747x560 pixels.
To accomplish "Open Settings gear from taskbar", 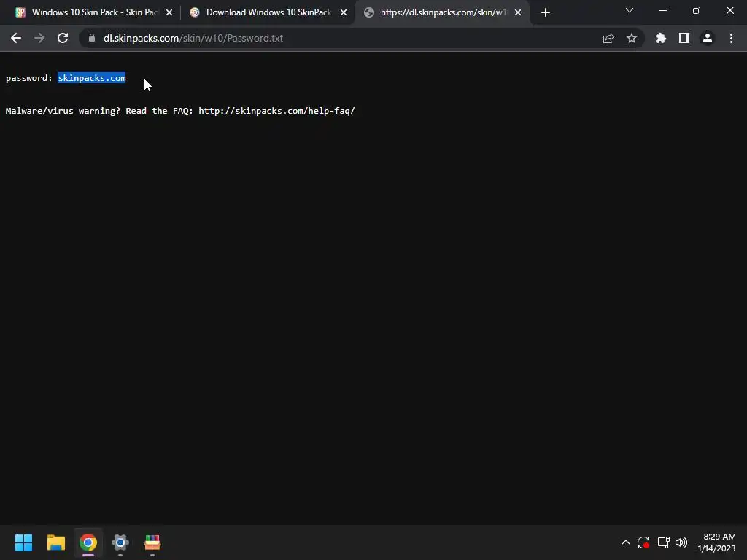I will [120, 542].
